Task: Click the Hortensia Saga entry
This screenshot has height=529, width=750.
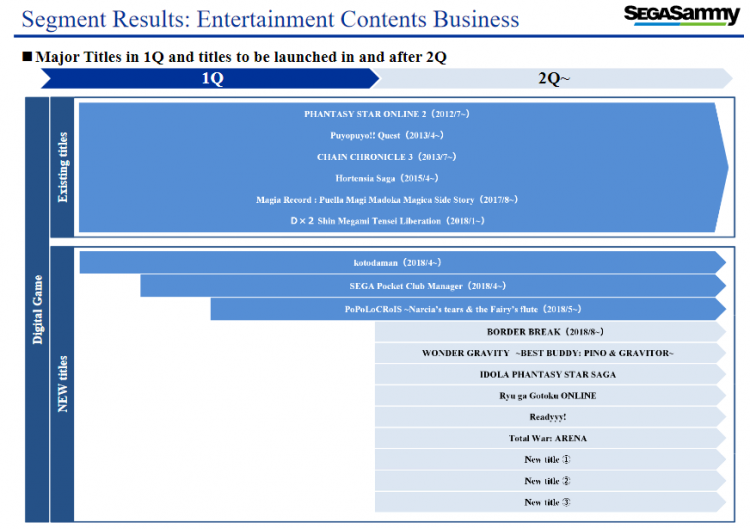Action: 386,178
